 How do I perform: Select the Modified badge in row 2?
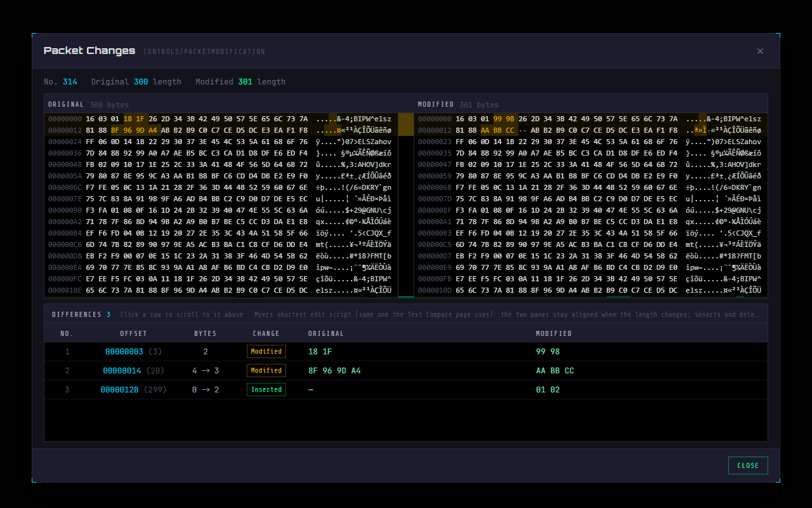point(266,370)
